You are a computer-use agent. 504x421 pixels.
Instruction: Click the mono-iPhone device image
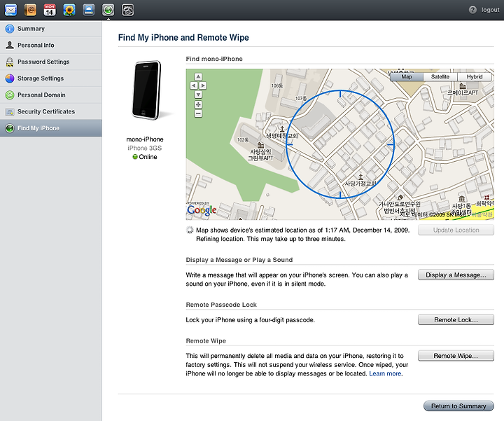(147, 90)
